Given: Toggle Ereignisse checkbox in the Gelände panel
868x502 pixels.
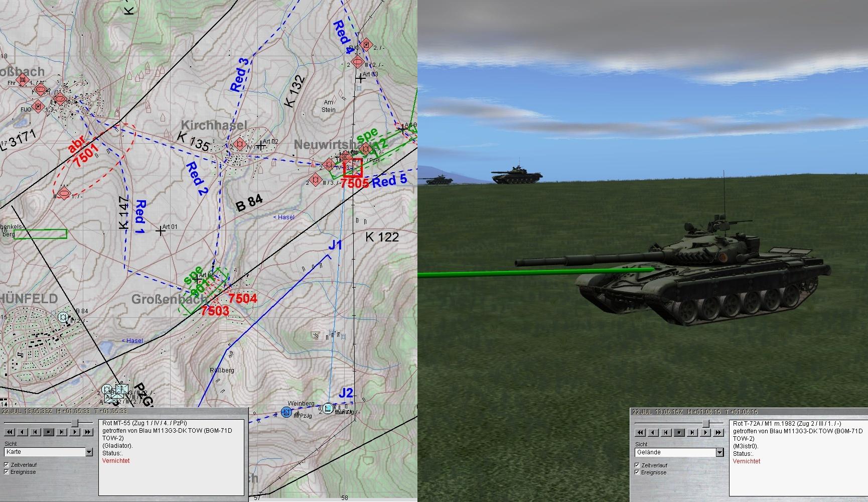Looking at the screenshot, I should (x=637, y=472).
